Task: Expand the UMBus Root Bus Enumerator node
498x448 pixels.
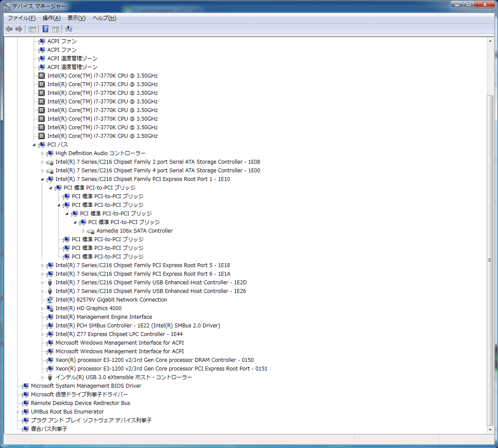Action: (x=18, y=412)
